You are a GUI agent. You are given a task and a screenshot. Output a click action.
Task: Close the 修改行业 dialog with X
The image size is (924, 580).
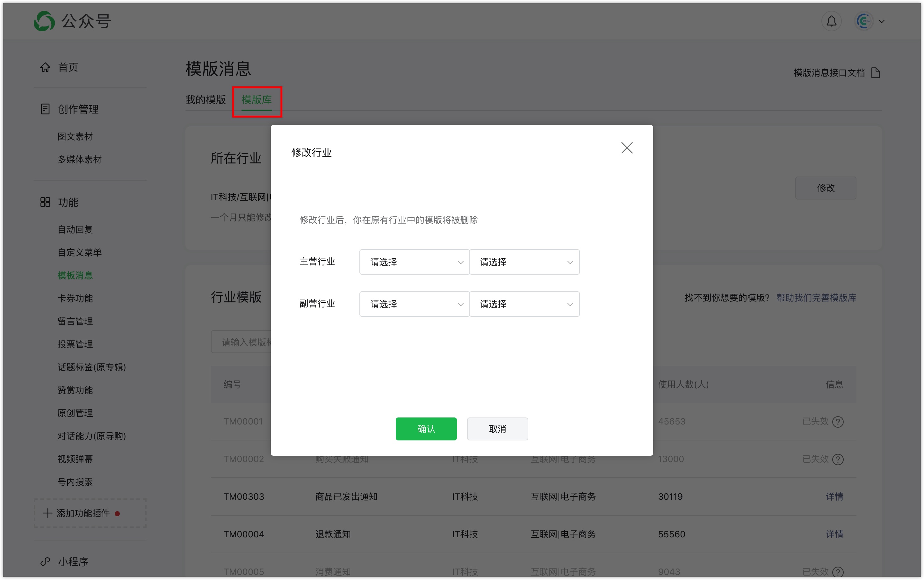627,148
